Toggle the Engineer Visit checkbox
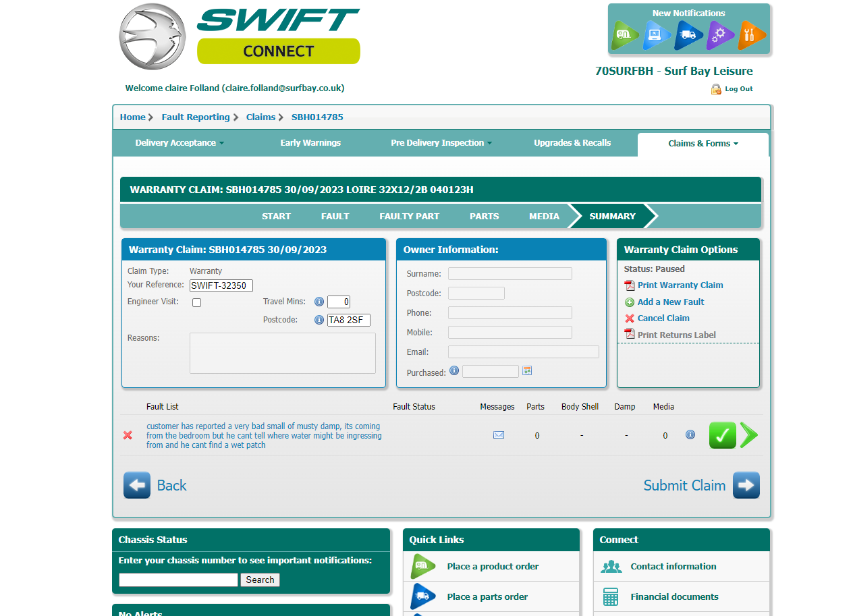Image resolution: width=853 pixels, height=616 pixels. click(x=197, y=302)
